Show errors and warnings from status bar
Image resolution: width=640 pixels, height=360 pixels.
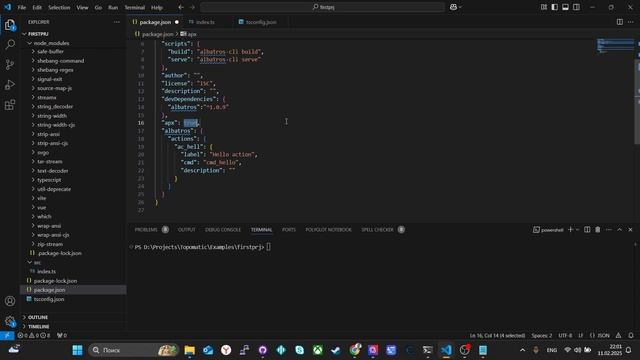click(33, 336)
